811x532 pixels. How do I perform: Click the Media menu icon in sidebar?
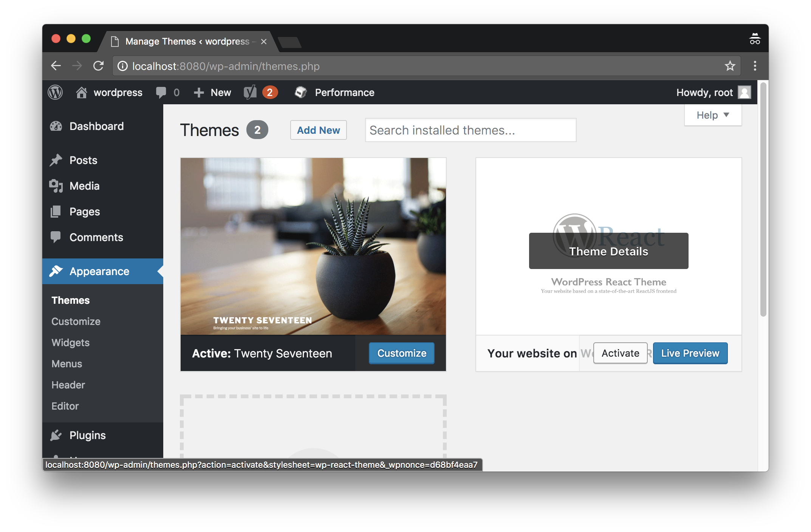click(x=57, y=185)
